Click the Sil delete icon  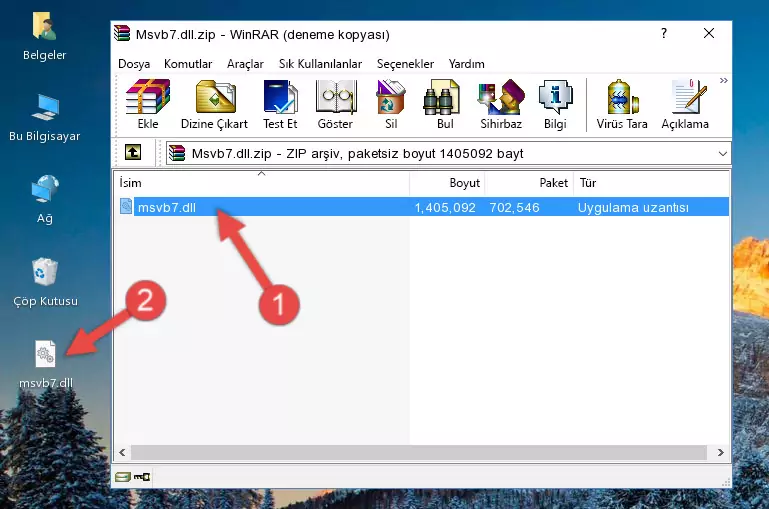[x=391, y=104]
